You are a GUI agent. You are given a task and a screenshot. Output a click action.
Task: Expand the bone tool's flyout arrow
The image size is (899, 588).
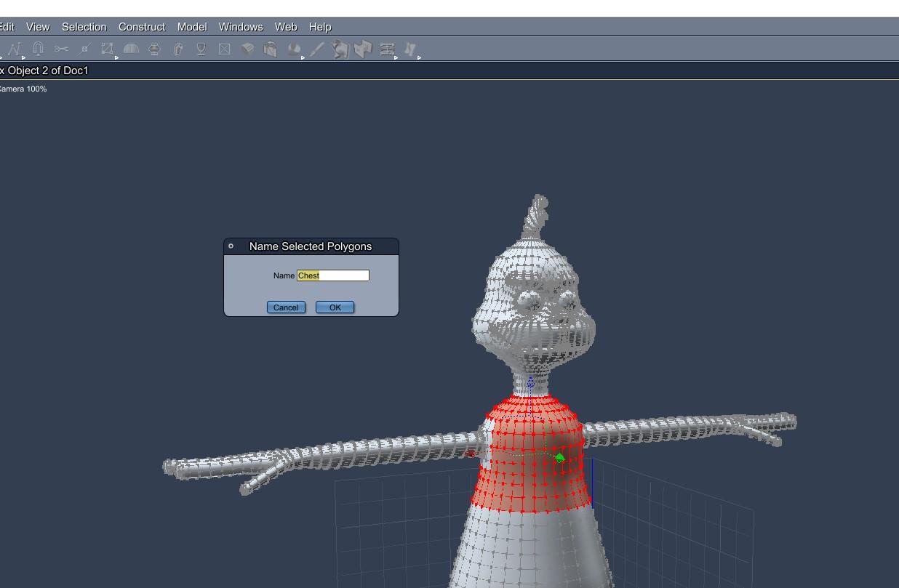tap(419, 57)
